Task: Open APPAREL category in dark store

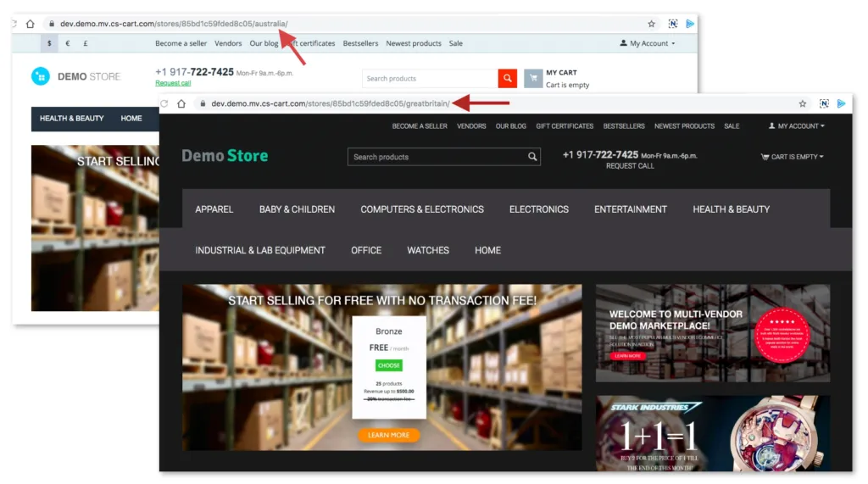Action: 214,209
